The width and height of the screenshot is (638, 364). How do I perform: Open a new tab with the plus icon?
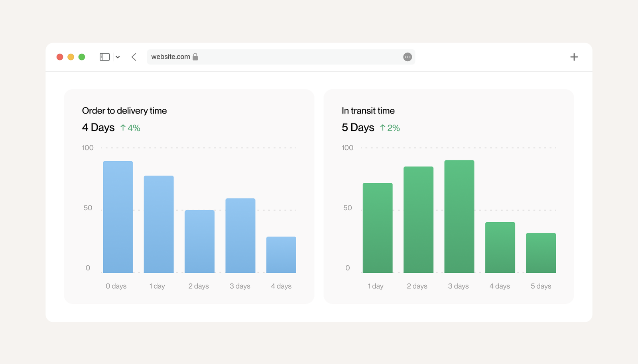tap(574, 57)
